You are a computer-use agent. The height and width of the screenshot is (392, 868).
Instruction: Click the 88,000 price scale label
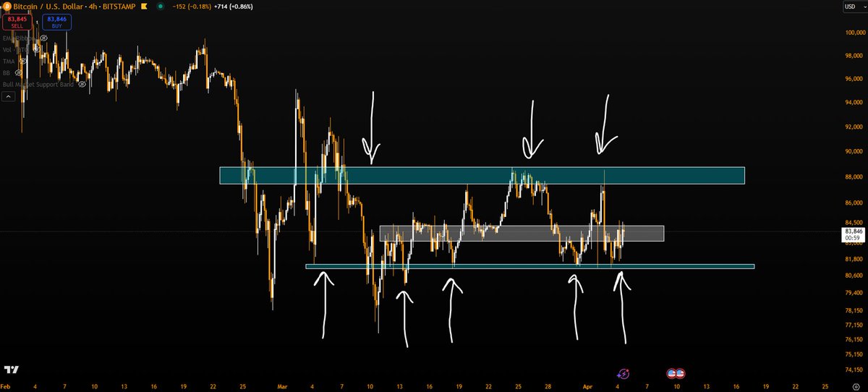click(853, 177)
